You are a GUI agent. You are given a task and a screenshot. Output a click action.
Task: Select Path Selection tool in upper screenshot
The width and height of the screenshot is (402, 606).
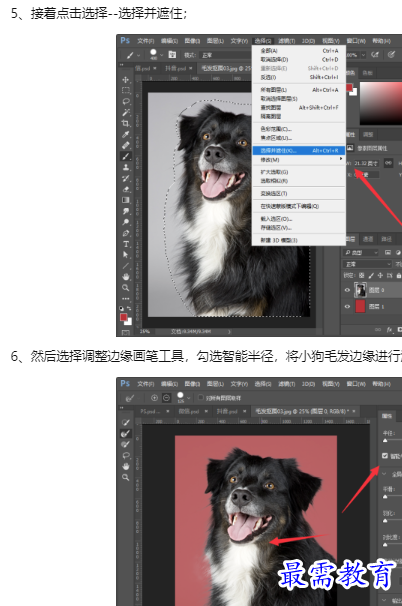tap(126, 255)
